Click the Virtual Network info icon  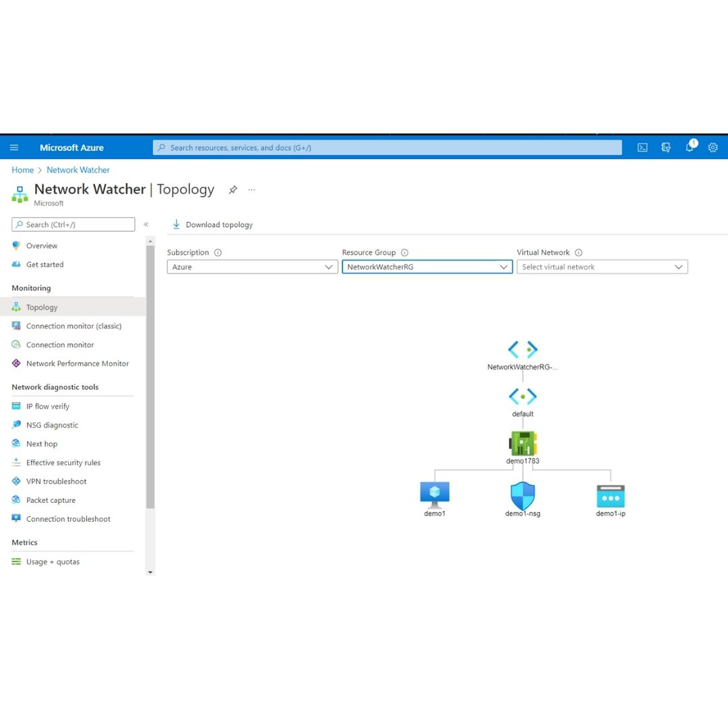click(578, 253)
